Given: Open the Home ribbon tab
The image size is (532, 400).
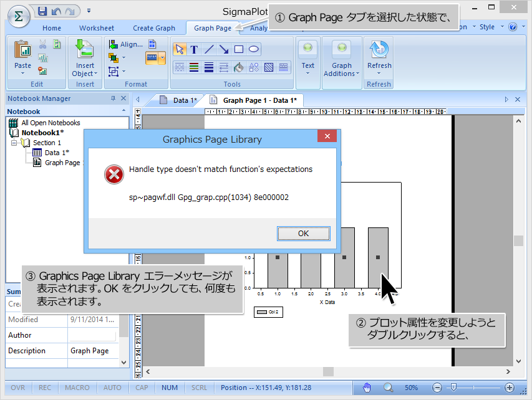Looking at the screenshot, I should (52, 28).
